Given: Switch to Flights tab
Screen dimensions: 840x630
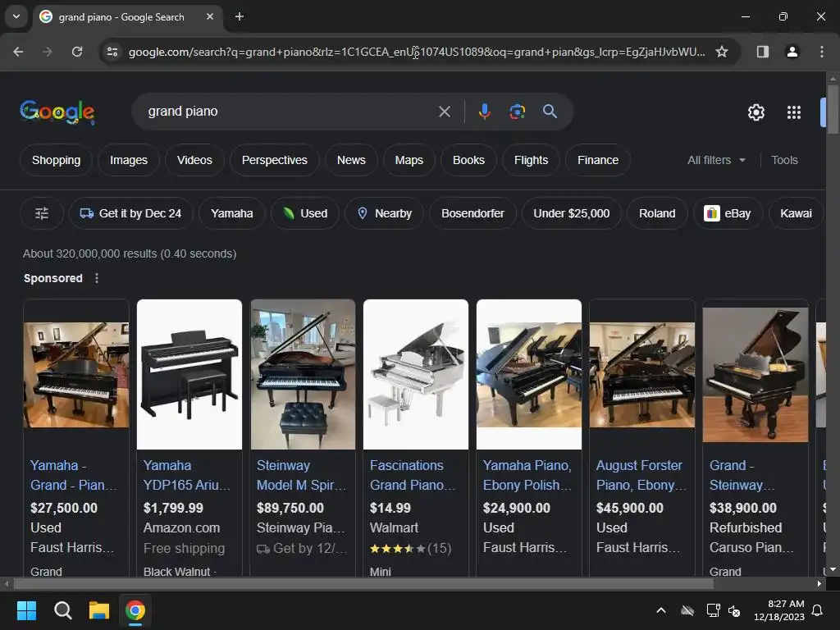Looking at the screenshot, I should pyautogui.click(x=531, y=160).
